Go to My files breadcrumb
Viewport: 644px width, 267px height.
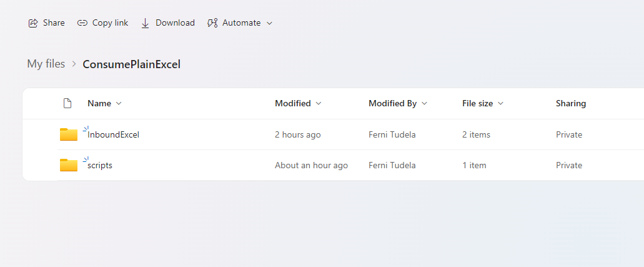(46, 64)
